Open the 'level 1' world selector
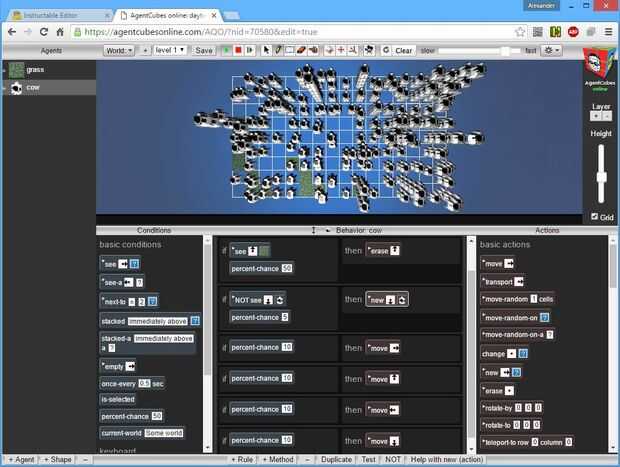The height and width of the screenshot is (467, 620). click(x=170, y=50)
